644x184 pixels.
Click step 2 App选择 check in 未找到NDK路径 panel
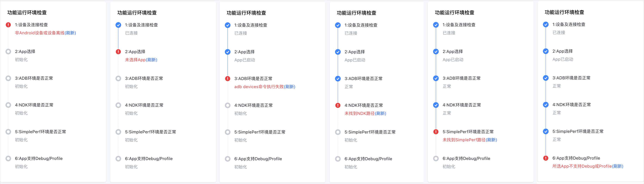(338, 52)
